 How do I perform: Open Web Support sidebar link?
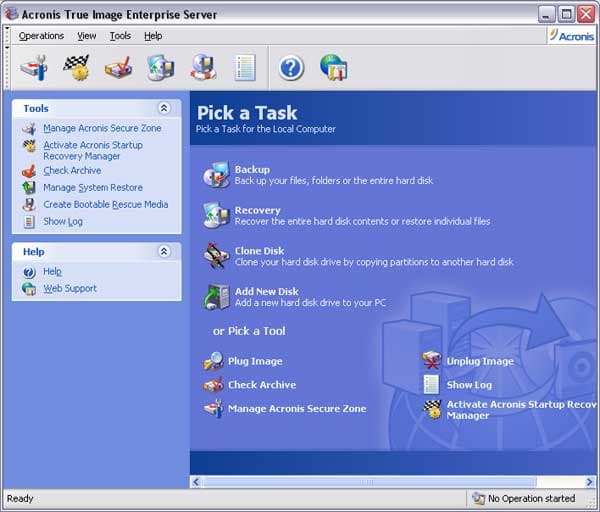[70, 288]
